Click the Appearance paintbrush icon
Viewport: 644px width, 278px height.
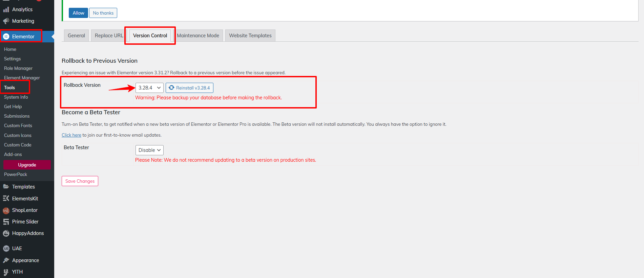click(6, 260)
